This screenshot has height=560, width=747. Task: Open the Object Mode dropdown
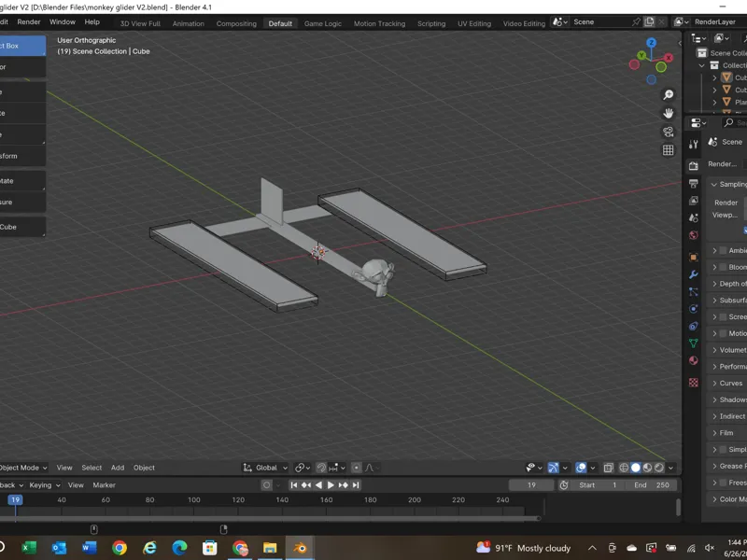pyautogui.click(x=22, y=468)
